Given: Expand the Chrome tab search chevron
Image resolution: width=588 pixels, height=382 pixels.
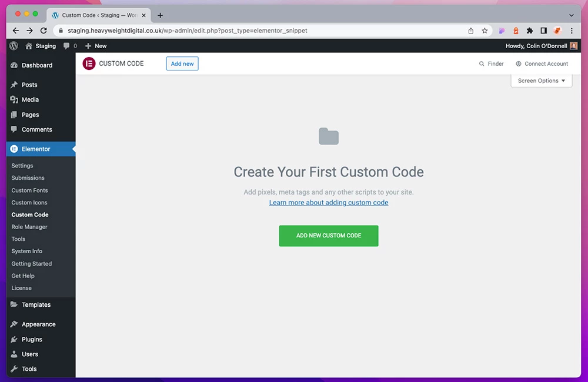Looking at the screenshot, I should click(571, 15).
